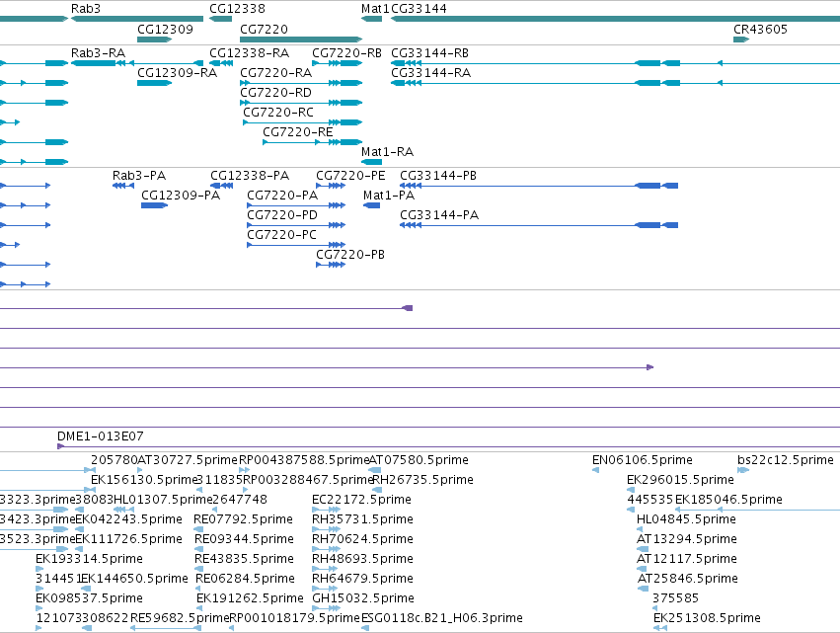Click the CG7220 gene label
This screenshot has height=633, width=840.
pyautogui.click(x=264, y=29)
